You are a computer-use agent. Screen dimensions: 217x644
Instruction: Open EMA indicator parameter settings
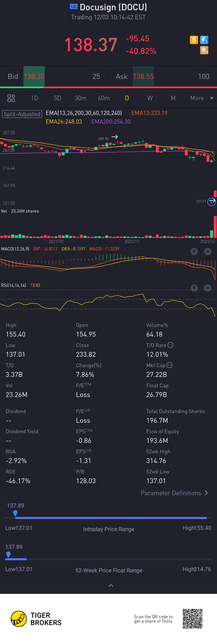point(84,113)
